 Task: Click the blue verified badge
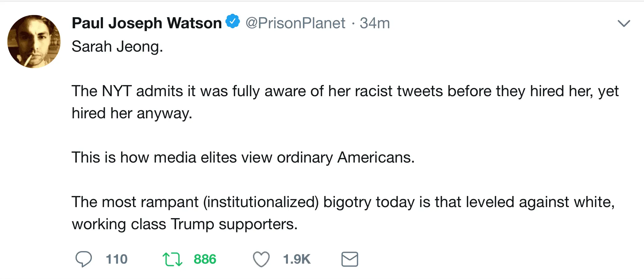233,21
